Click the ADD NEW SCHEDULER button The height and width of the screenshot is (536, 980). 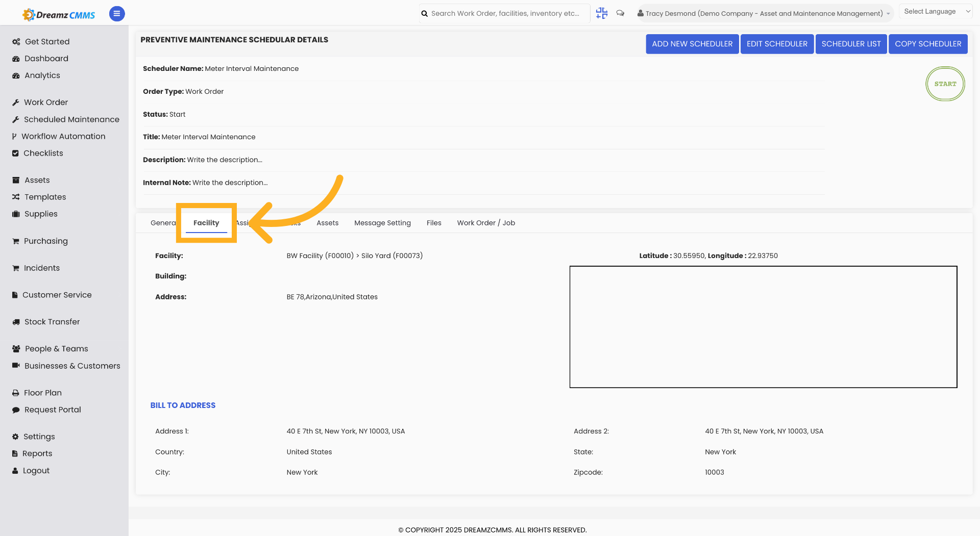[x=692, y=44]
